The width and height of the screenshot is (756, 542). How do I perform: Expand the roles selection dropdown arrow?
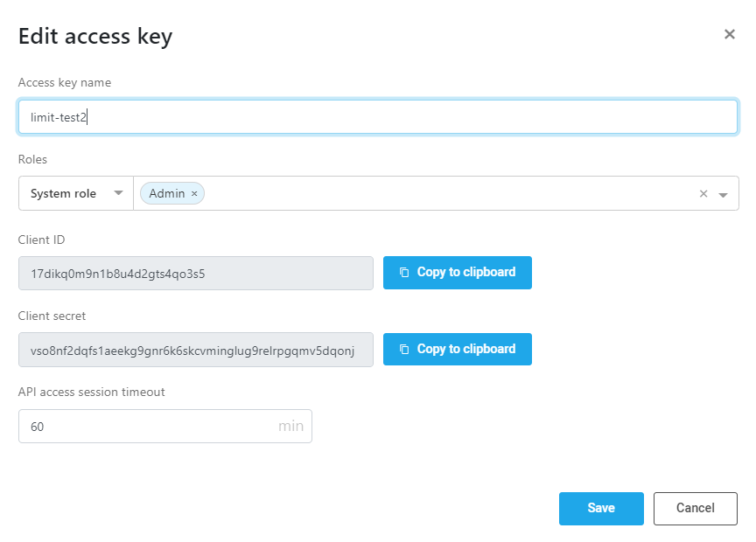tap(723, 195)
